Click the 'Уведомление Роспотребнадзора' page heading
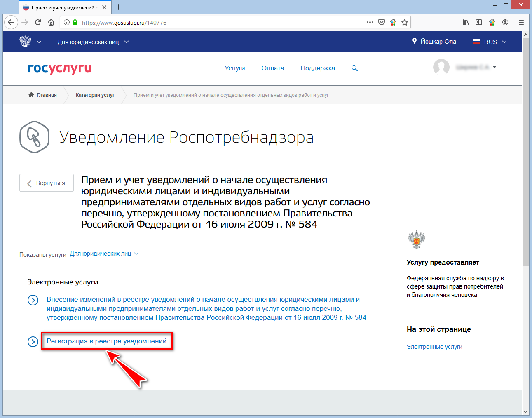The width and height of the screenshot is (532, 418). point(187,137)
